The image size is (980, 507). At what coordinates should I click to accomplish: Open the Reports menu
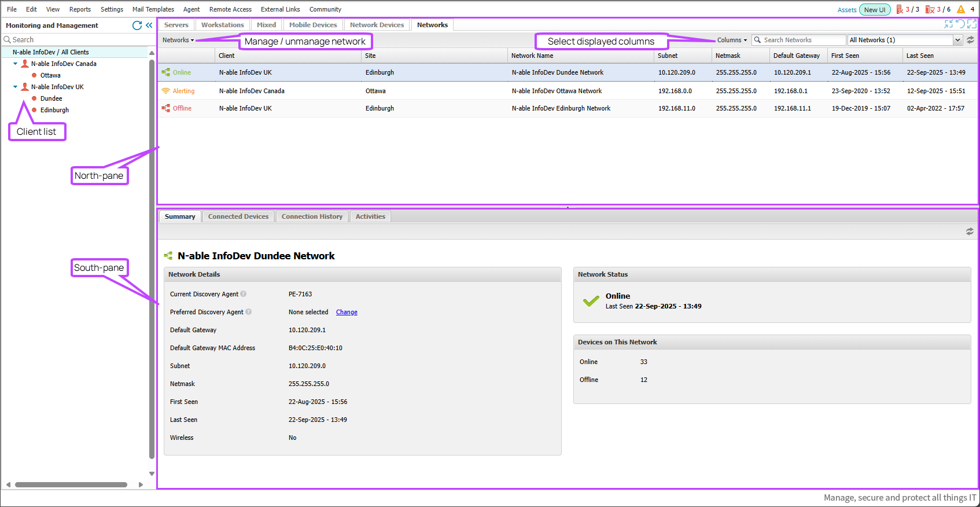80,9
